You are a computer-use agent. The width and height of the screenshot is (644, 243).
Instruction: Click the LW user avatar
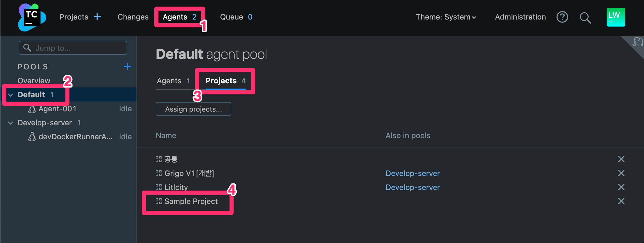point(615,17)
